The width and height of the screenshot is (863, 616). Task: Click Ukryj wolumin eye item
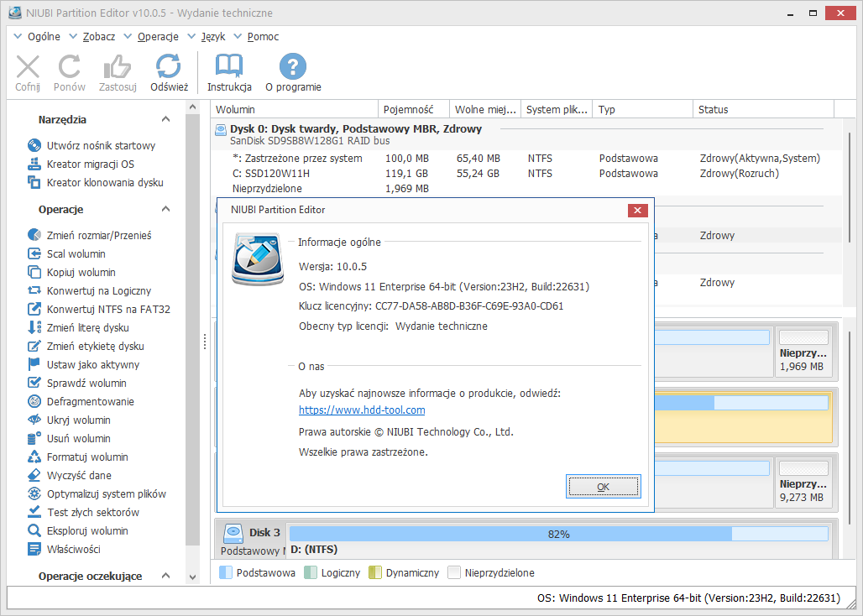pos(69,420)
